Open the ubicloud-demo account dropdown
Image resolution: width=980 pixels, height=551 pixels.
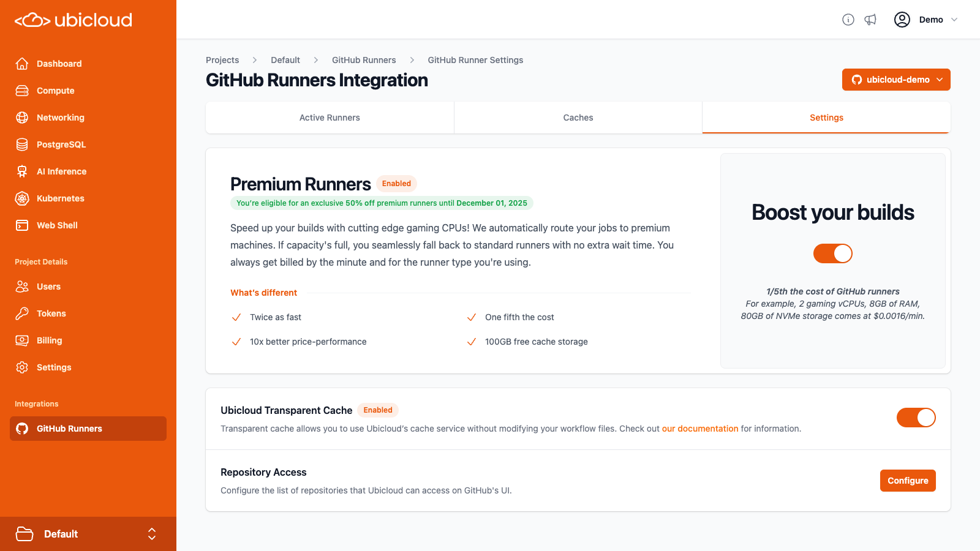(896, 80)
